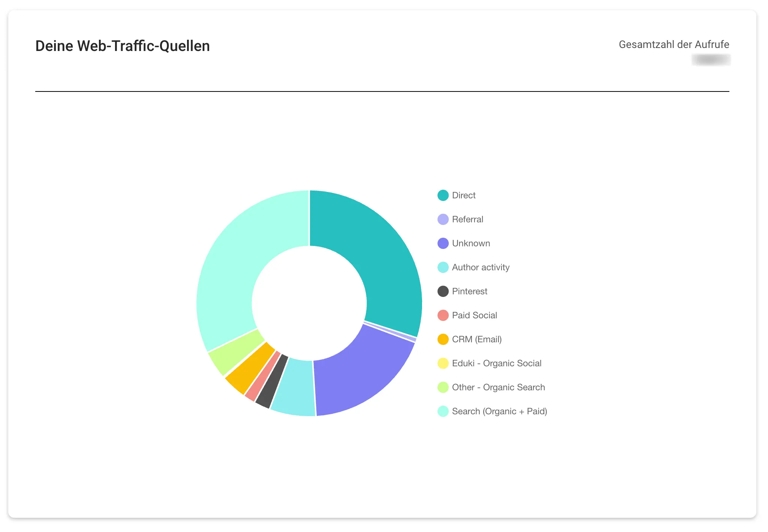Image resolution: width=768 pixels, height=532 pixels.
Task: Click the Pinterest legend dark dot
Action: [x=443, y=291]
